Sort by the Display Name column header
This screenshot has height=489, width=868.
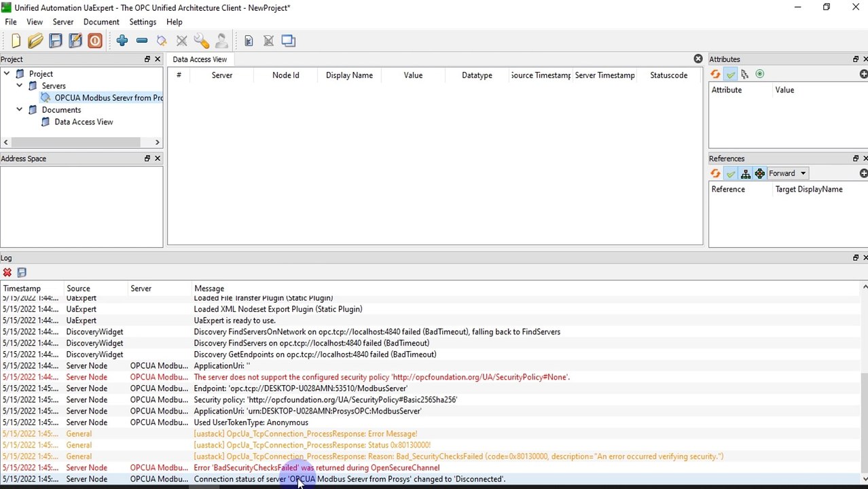pyautogui.click(x=349, y=75)
